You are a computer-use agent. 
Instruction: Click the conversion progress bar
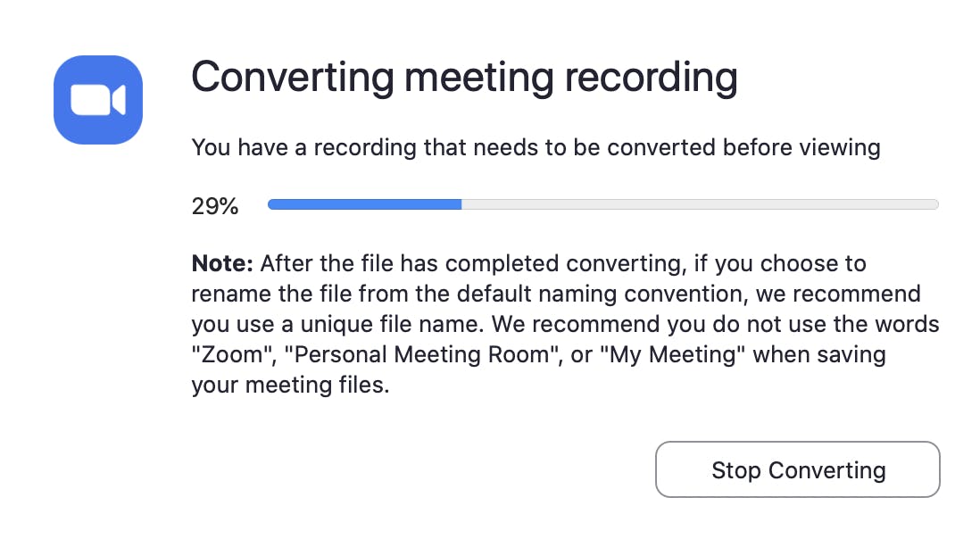[x=602, y=203]
